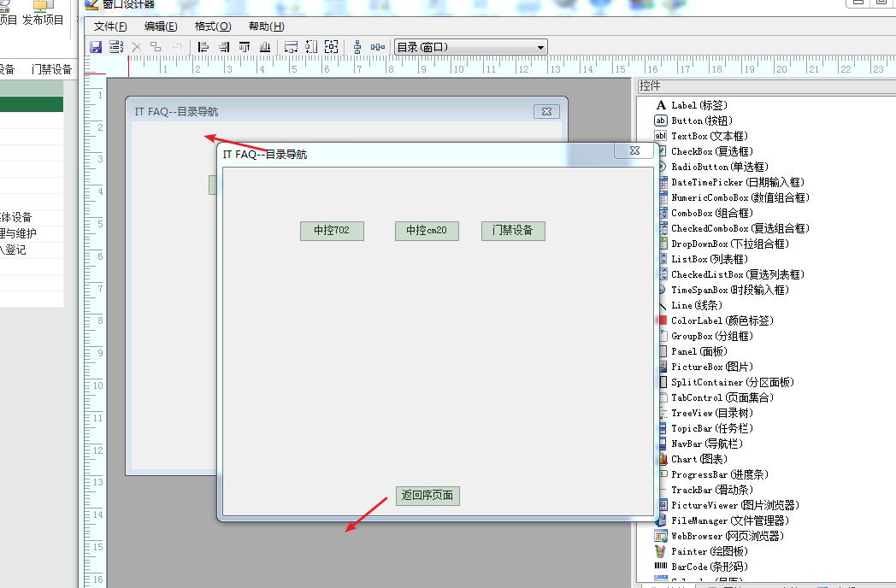Select the FileManager (文件管理器) control icon

(x=661, y=520)
